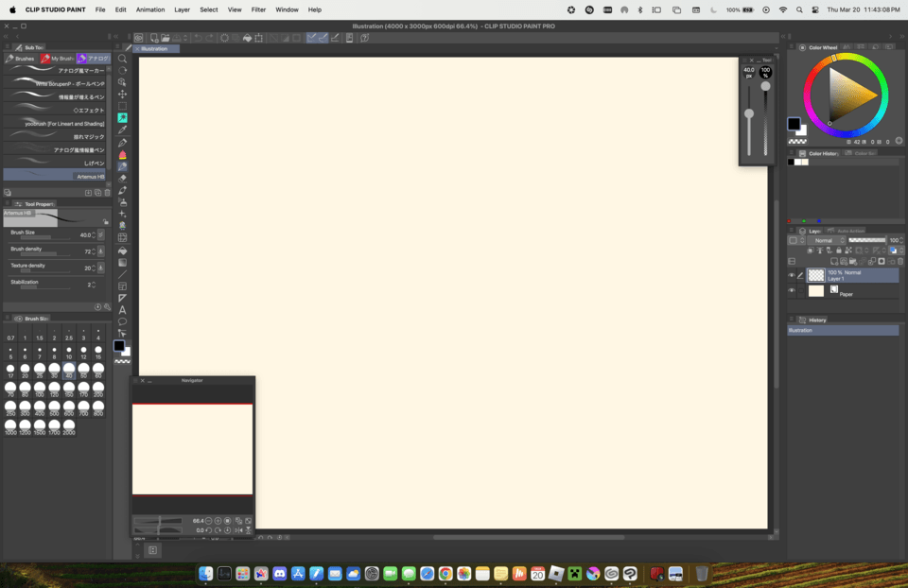The width and height of the screenshot is (908, 588).
Task: Select the Fill bucket tool
Action: tap(122, 251)
